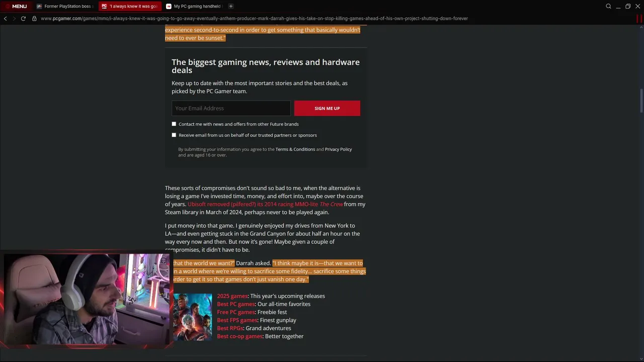Click 'This year's upcoming releases' text
The height and width of the screenshot is (362, 644).
[x=288, y=296]
